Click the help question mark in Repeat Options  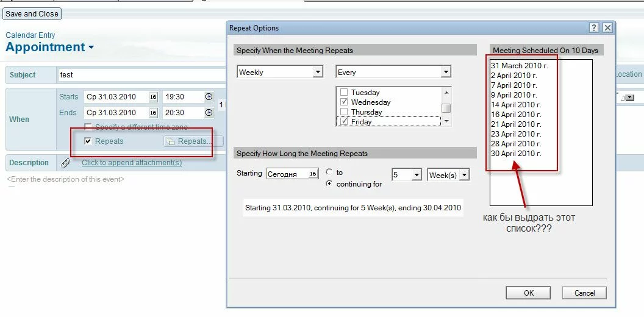click(594, 28)
